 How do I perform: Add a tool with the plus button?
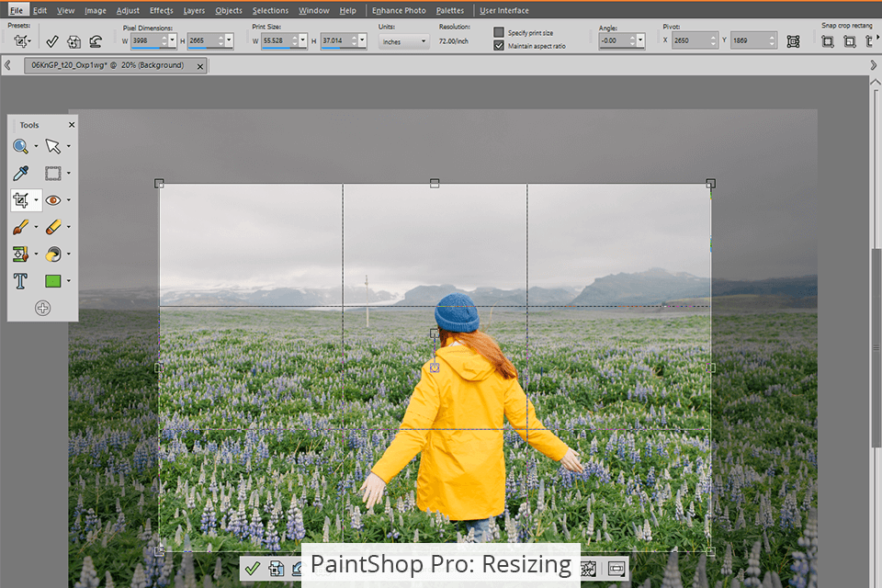tap(43, 308)
